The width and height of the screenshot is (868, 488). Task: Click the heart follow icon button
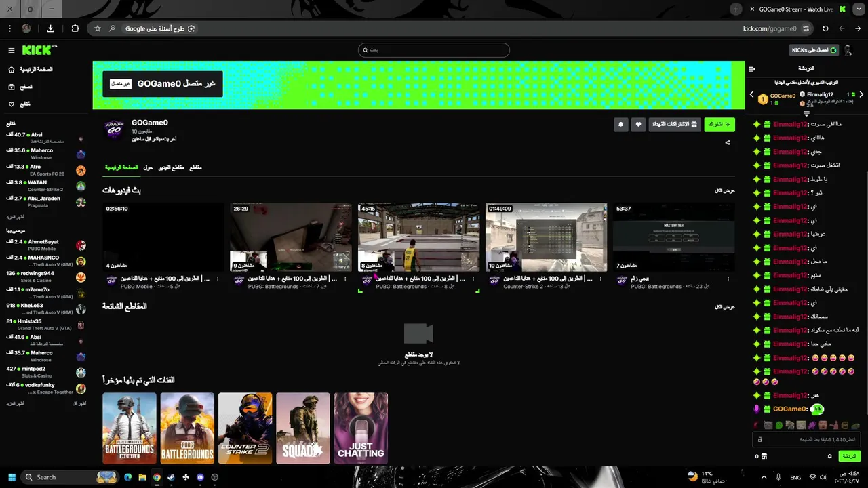pos(638,125)
